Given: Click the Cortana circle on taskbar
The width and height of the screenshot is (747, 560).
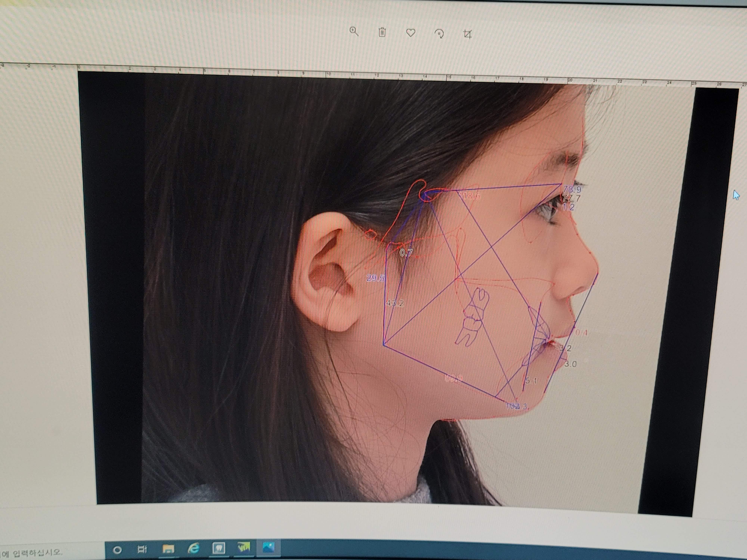Looking at the screenshot, I should (x=117, y=550).
